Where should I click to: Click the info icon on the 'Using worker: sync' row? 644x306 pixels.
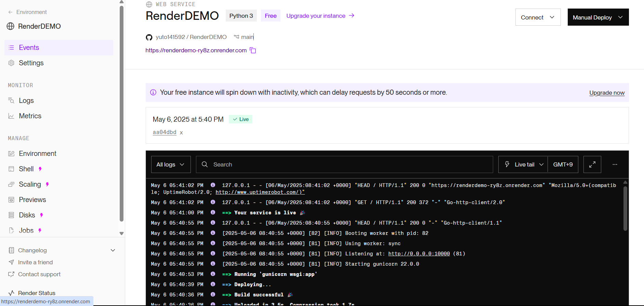click(x=213, y=243)
